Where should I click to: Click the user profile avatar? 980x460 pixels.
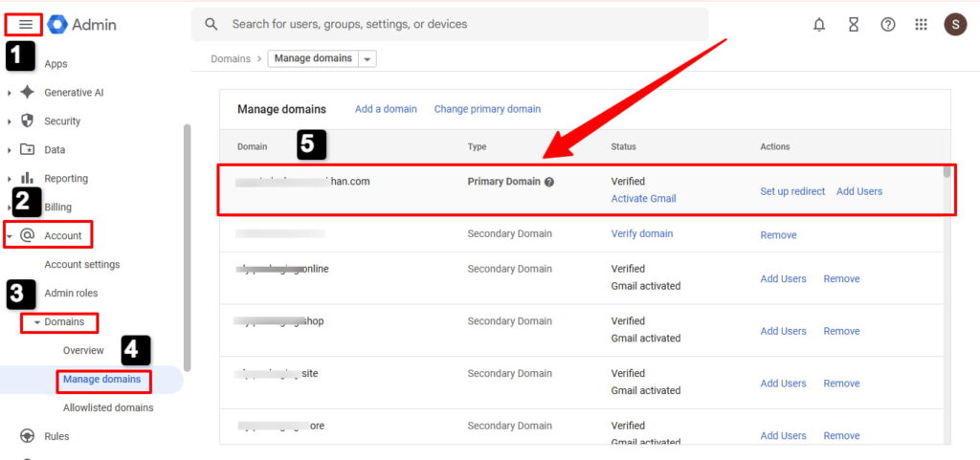[x=955, y=25]
